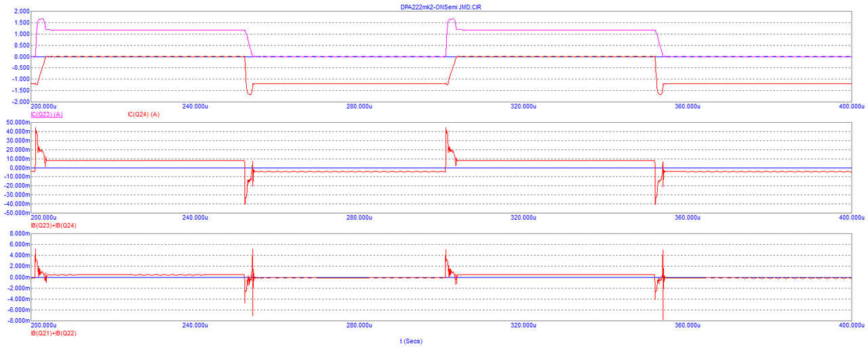Click the 4.000m y-axis value
The width and height of the screenshot is (868, 352).
click(19, 255)
